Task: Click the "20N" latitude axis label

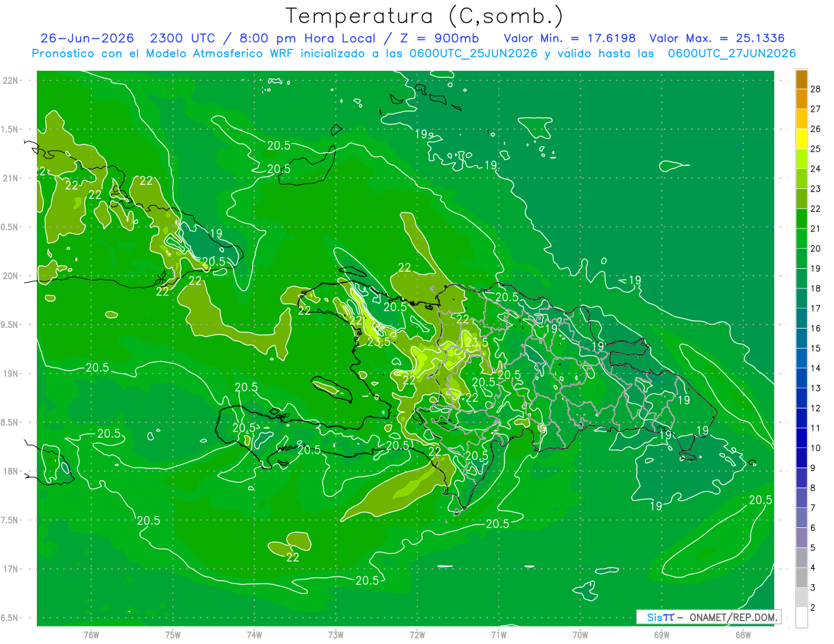Action: click(x=10, y=276)
